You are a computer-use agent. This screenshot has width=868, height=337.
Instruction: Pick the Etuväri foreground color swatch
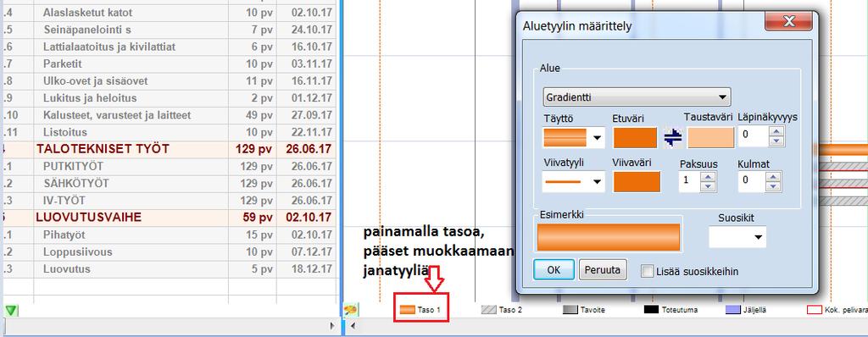[x=635, y=138]
